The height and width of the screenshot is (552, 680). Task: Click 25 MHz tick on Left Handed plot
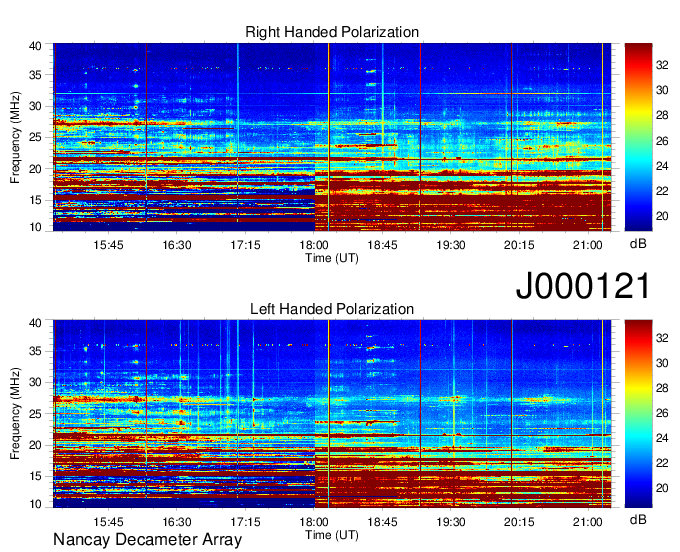35,414
